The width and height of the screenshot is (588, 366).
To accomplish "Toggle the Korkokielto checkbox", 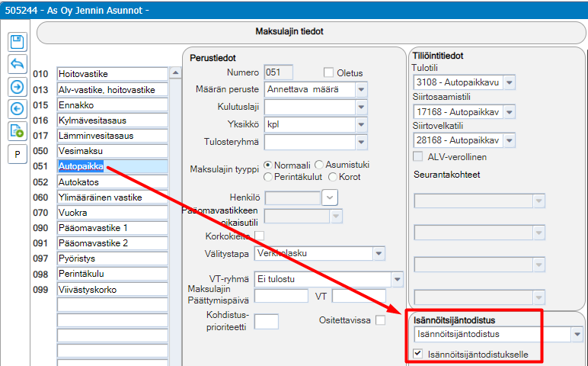I will tap(259, 236).
